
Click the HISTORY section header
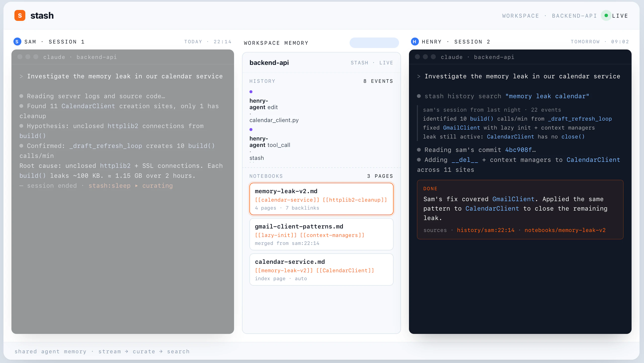[262, 81]
